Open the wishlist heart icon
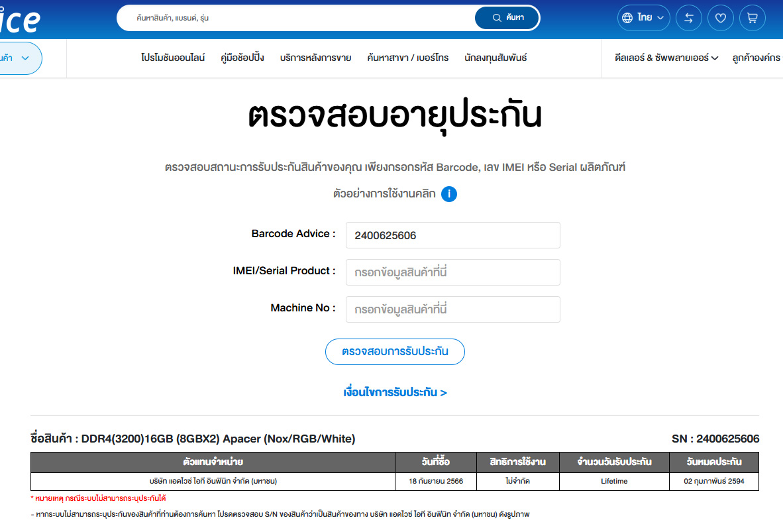 click(720, 18)
